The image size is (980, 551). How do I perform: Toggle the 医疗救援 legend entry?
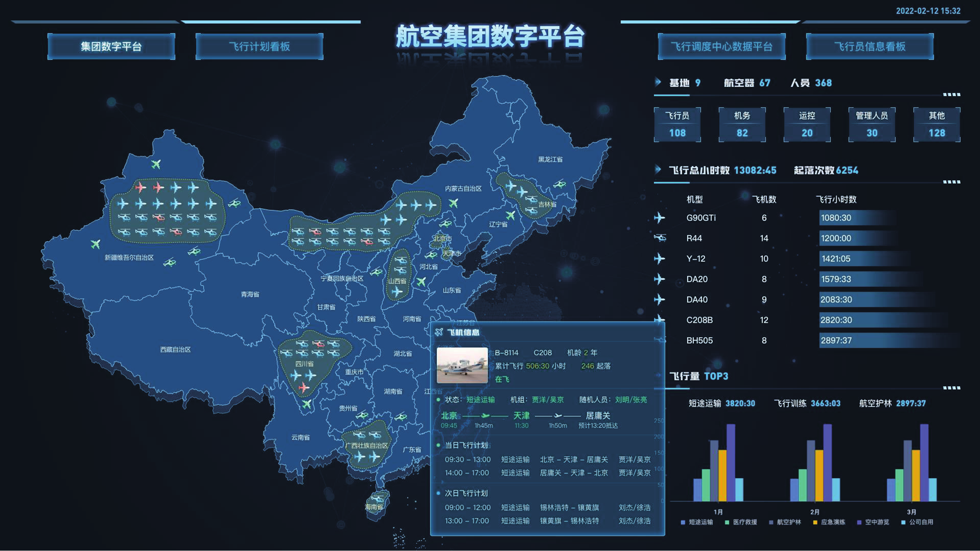[741, 522]
